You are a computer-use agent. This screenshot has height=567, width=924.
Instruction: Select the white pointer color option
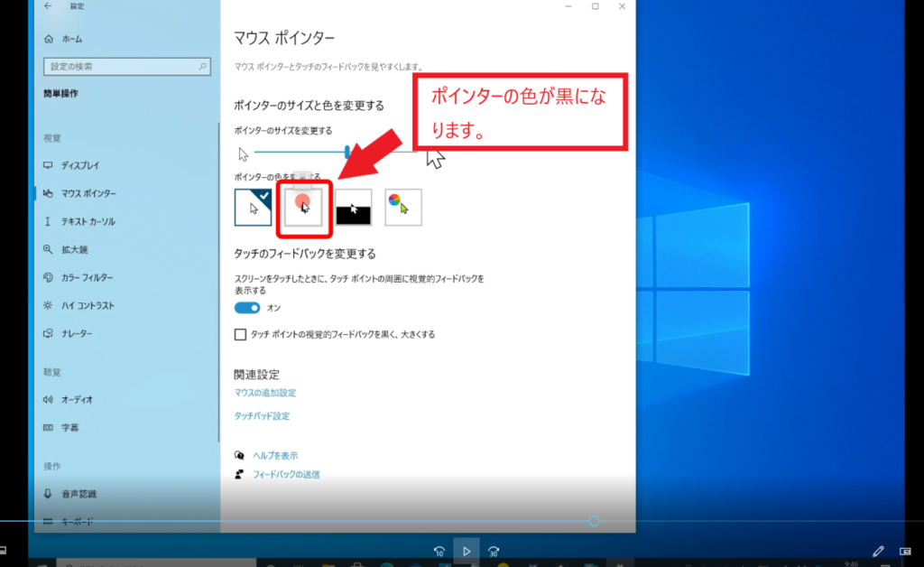click(253, 207)
